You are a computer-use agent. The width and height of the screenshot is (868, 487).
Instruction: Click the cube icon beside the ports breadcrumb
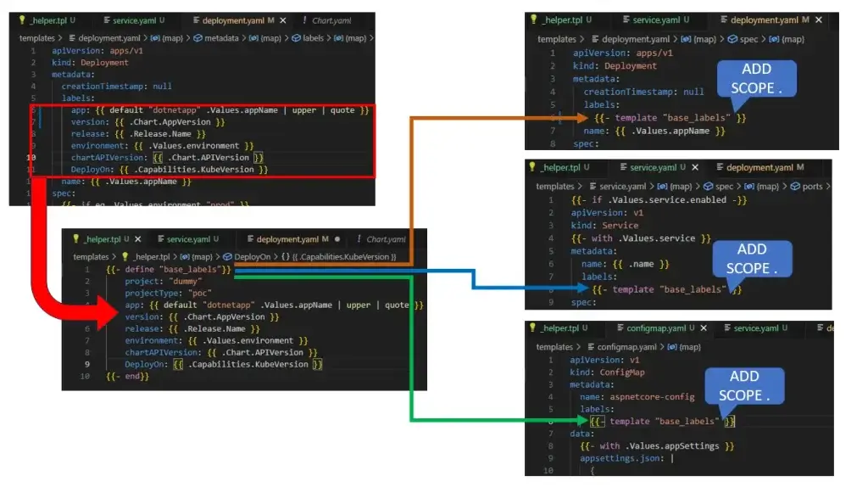(x=795, y=186)
